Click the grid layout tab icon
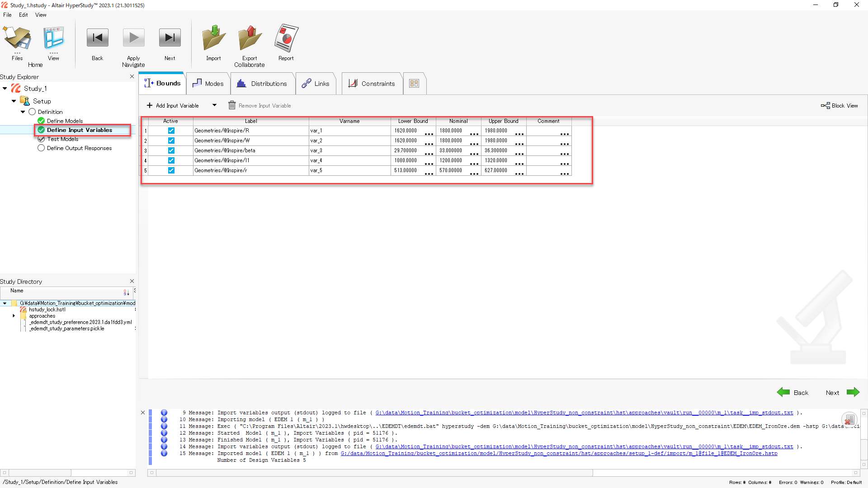This screenshot has height=488, width=868. [414, 84]
